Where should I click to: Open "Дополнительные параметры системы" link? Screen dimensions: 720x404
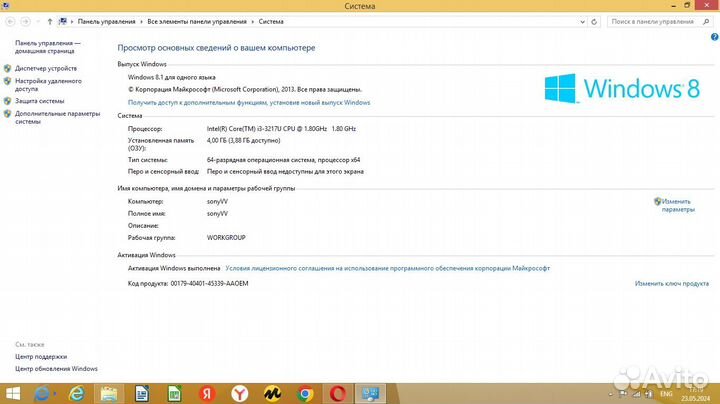57,118
